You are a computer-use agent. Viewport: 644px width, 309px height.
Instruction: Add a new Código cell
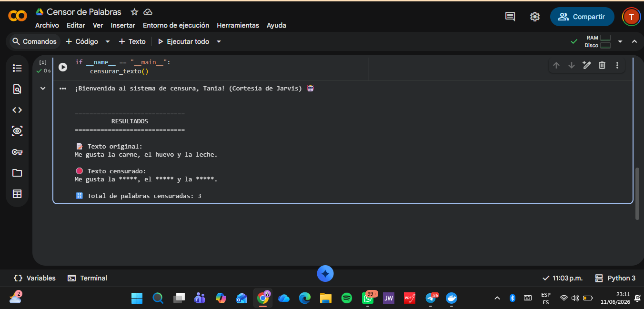point(82,41)
